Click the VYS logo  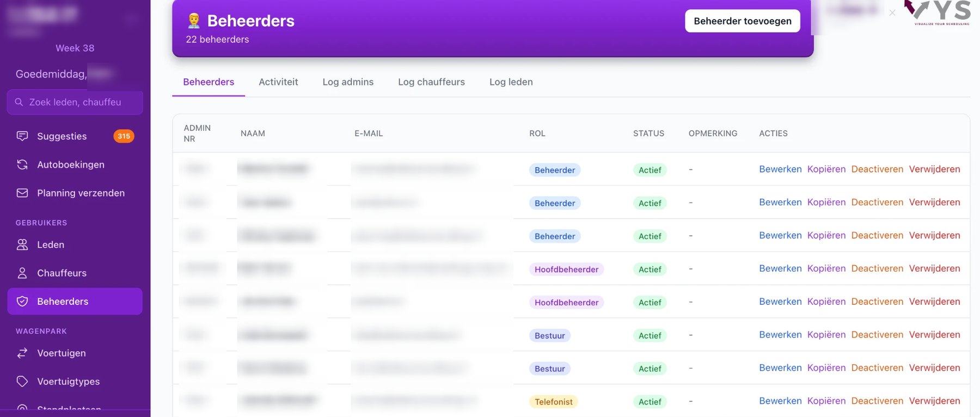(x=938, y=13)
